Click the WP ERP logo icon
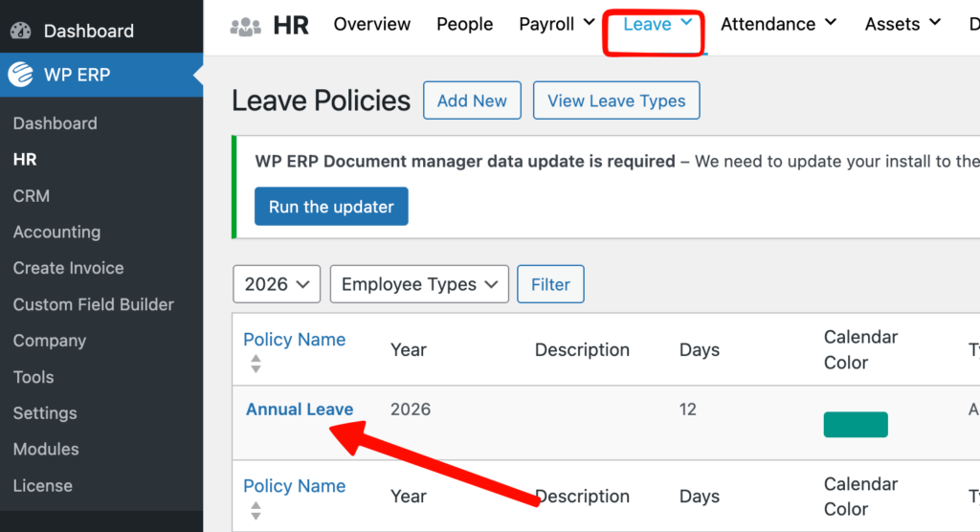Screen dimensions: 980x532 coord(21,76)
